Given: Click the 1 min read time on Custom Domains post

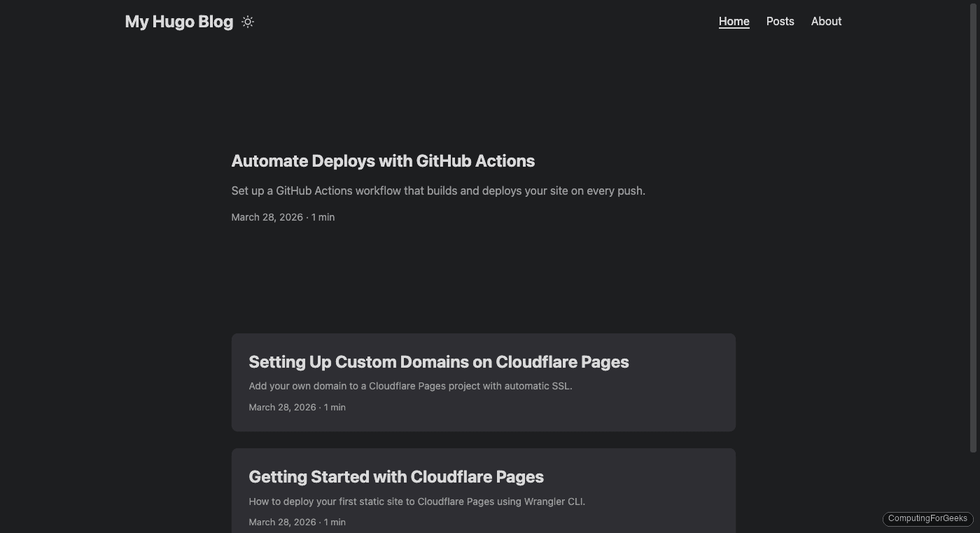Looking at the screenshot, I should (334, 407).
